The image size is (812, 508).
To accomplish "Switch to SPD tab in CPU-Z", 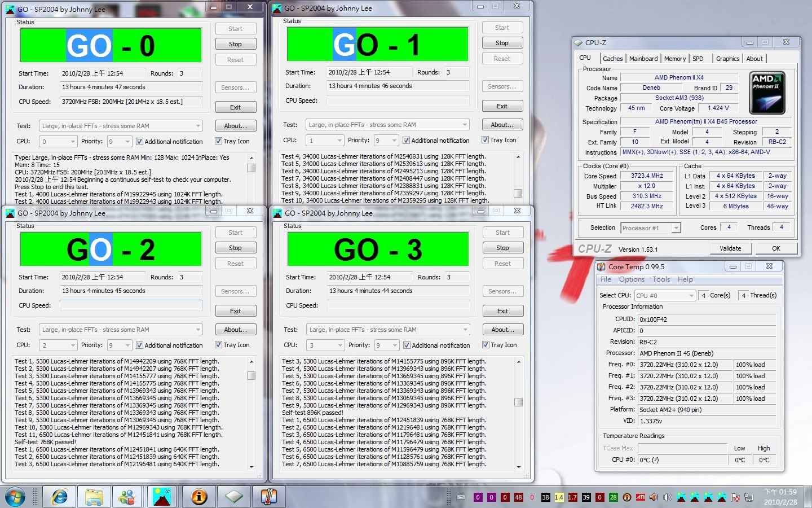I will coord(698,59).
